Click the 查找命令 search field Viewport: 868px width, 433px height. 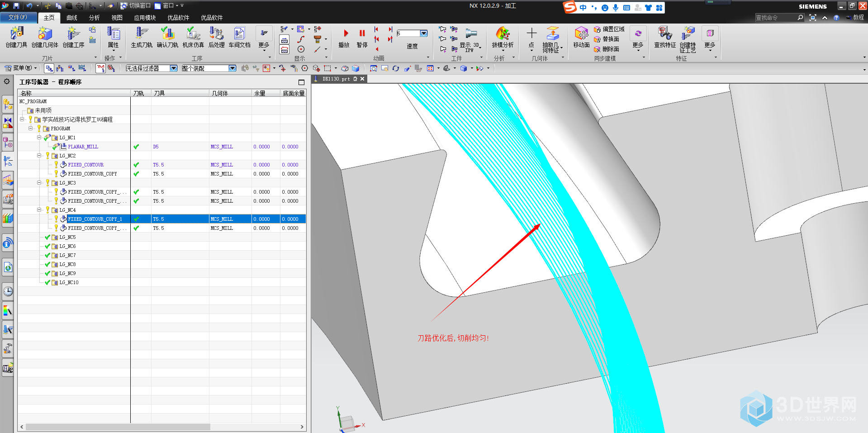tap(775, 18)
